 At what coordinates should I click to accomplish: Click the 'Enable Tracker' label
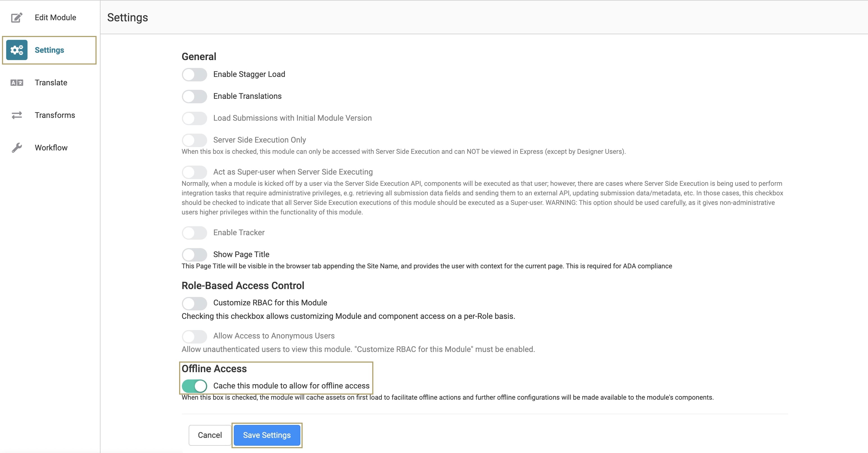click(239, 232)
